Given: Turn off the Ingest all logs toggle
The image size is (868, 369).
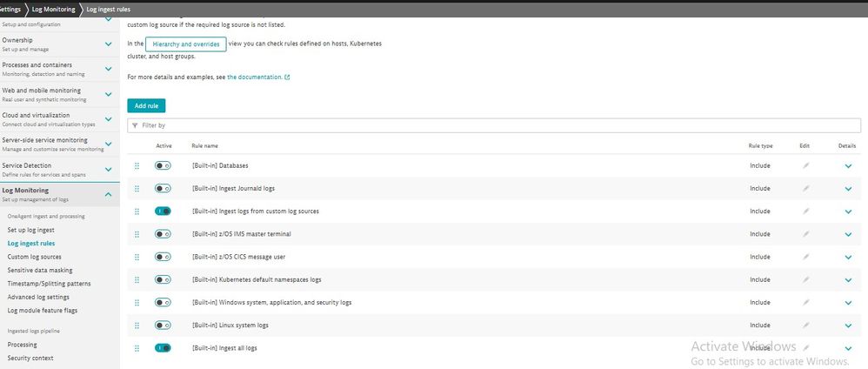Looking at the screenshot, I should (x=163, y=348).
